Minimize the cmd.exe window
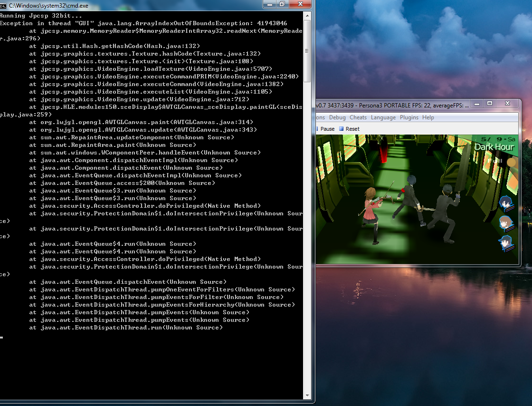 [x=270, y=4]
